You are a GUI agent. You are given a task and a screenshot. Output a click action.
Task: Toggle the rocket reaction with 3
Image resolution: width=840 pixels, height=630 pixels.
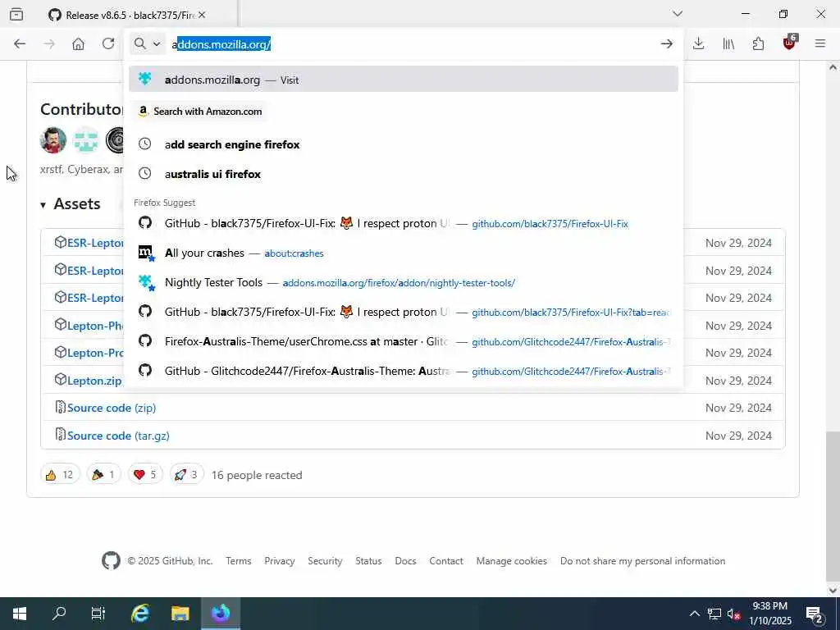click(186, 475)
